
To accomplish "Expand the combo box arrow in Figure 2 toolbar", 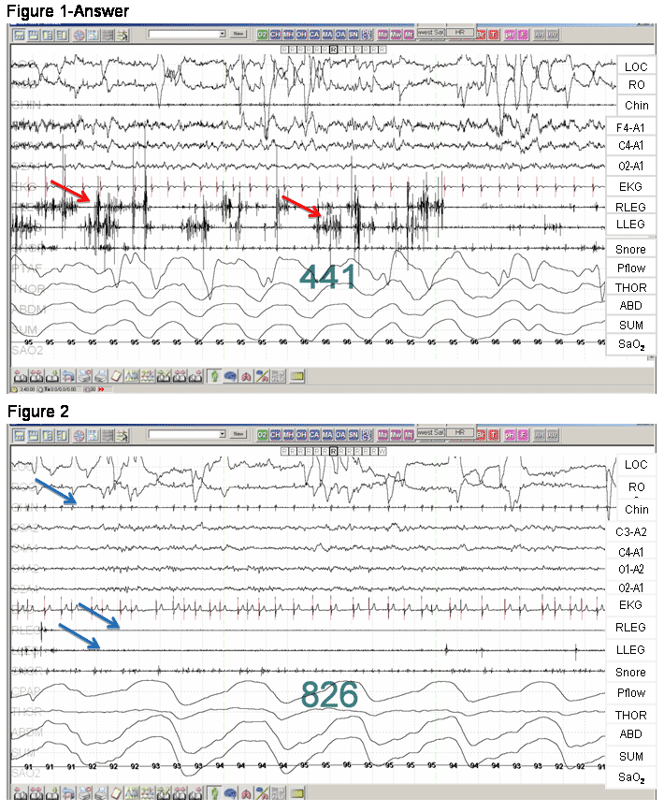I will tap(222, 434).
